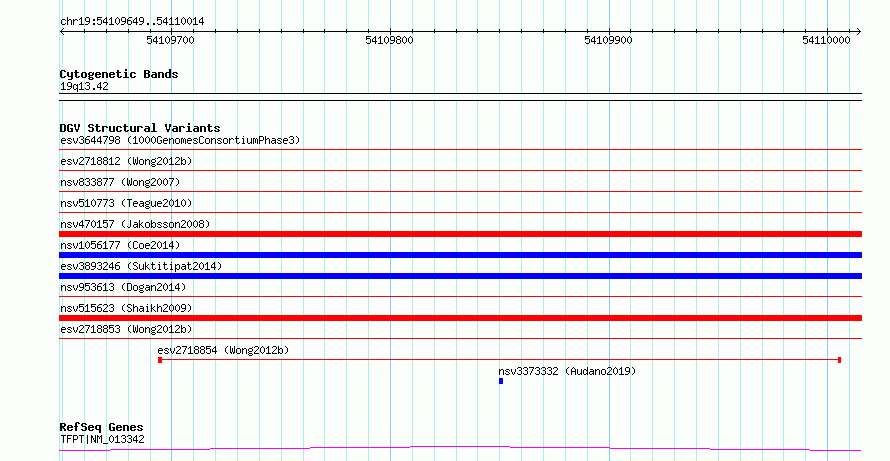Screen dimensions: 890x461
Task: Select thick red bar under nsv515623
Action: coord(460,318)
